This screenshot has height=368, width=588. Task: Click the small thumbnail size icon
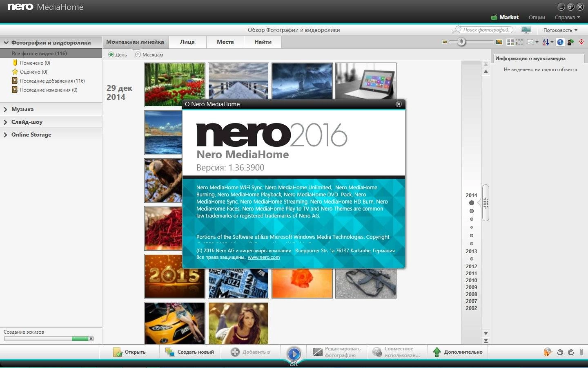(x=445, y=42)
